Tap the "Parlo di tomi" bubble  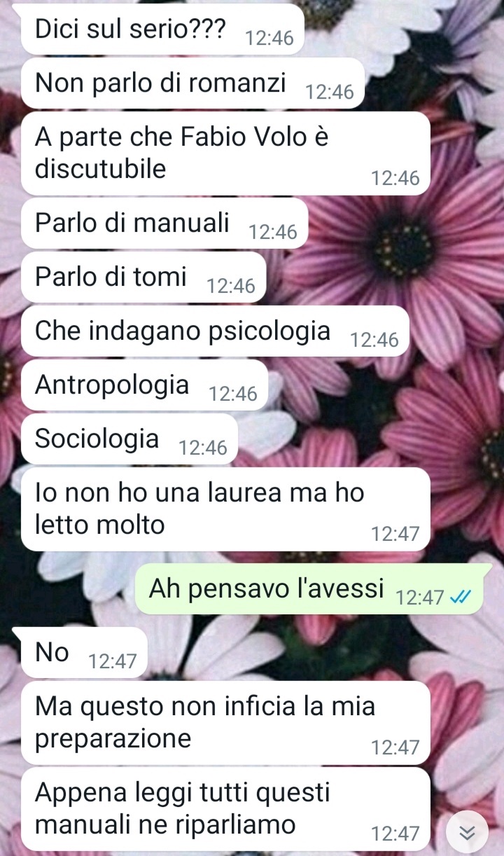tap(143, 277)
